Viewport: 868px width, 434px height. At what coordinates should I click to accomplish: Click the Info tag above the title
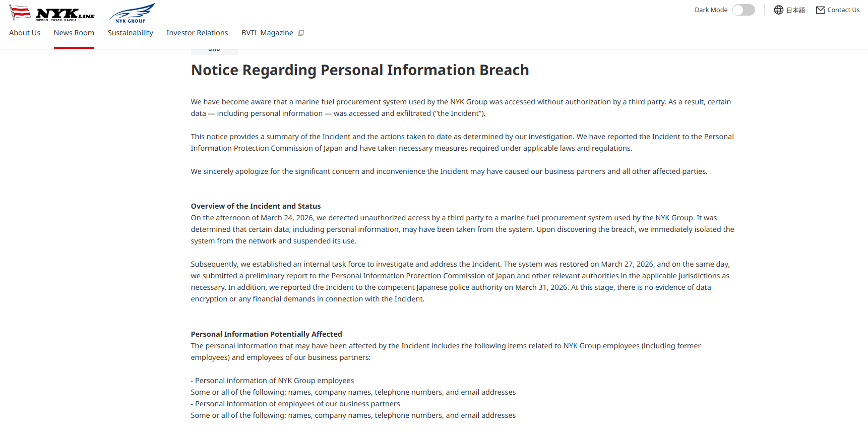(214, 50)
